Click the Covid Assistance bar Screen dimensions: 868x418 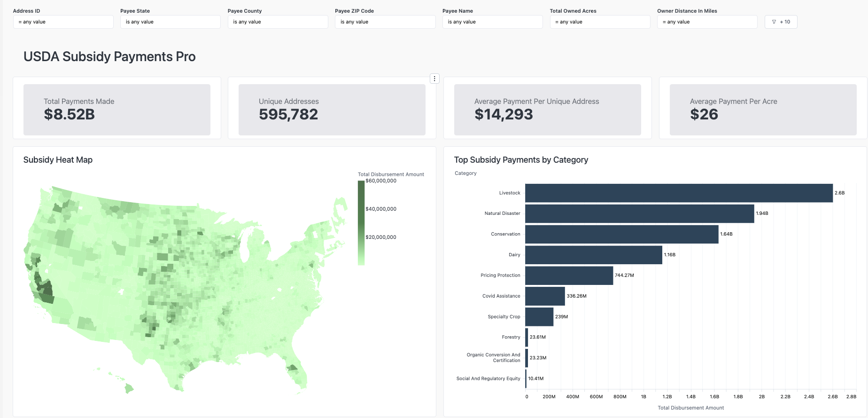pos(545,296)
